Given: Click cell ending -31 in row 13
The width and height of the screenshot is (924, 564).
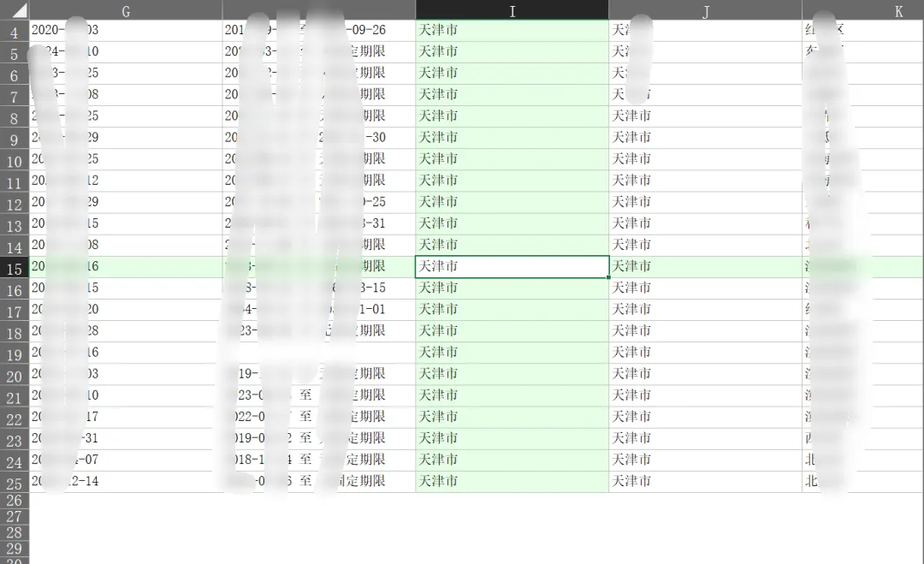Looking at the screenshot, I should coord(319,224).
